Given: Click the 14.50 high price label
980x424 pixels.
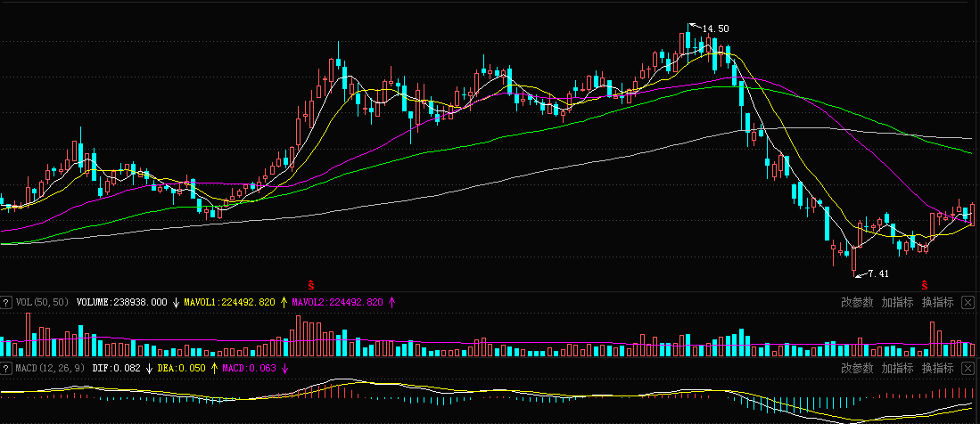Looking at the screenshot, I should 716,29.
